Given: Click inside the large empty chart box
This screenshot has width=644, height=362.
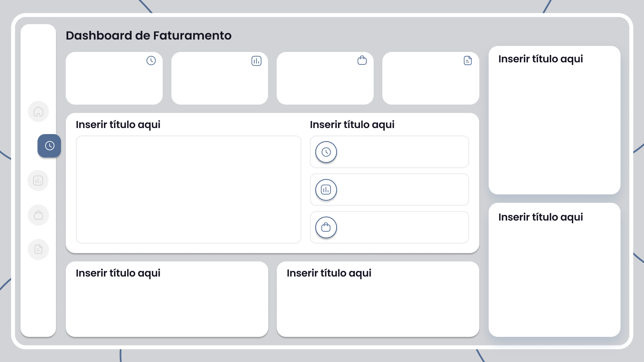Looking at the screenshot, I should pos(189,189).
